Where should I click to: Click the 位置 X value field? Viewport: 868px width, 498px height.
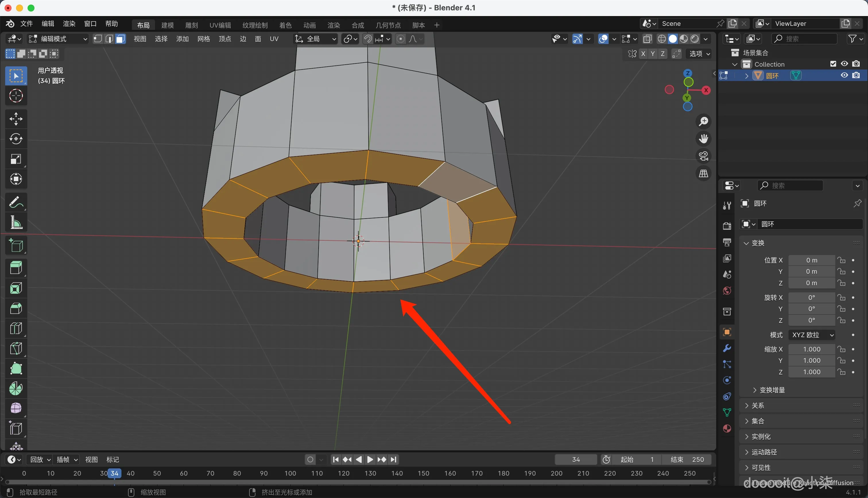[x=812, y=260]
